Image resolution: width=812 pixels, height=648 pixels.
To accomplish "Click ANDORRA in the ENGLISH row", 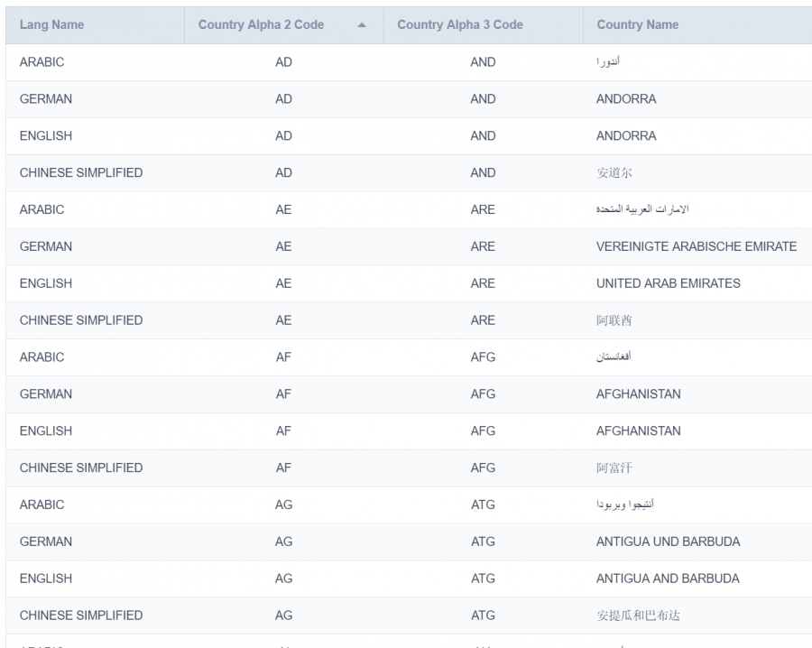I will (x=626, y=136).
